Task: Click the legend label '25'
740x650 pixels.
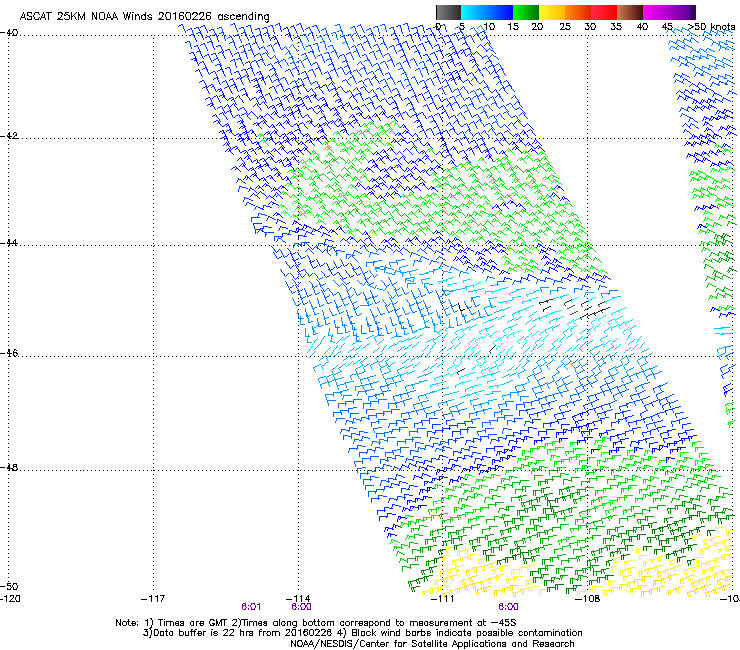Action: [x=565, y=27]
